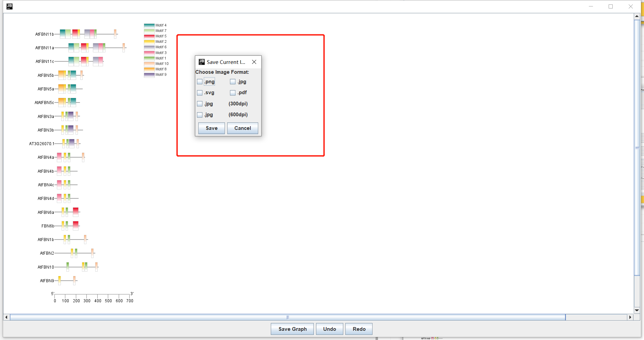The width and height of the screenshot is (644, 340).
Task: Click the Redo button
Action: (359, 329)
